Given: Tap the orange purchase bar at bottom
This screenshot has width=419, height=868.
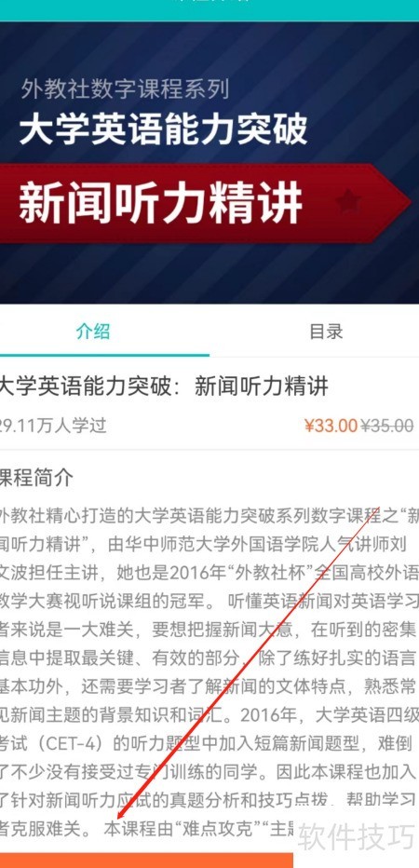Looking at the screenshot, I should coord(147,861).
